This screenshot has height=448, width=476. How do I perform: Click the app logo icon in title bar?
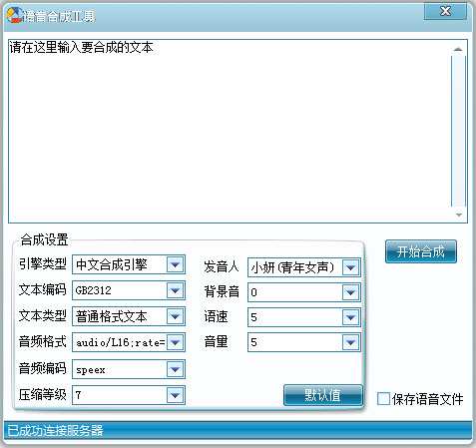point(15,15)
